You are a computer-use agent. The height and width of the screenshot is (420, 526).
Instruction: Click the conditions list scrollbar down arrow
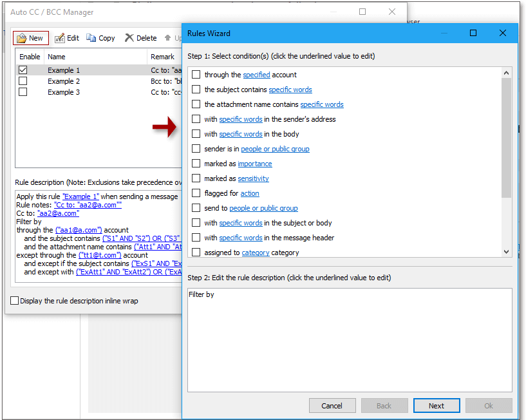(x=506, y=251)
